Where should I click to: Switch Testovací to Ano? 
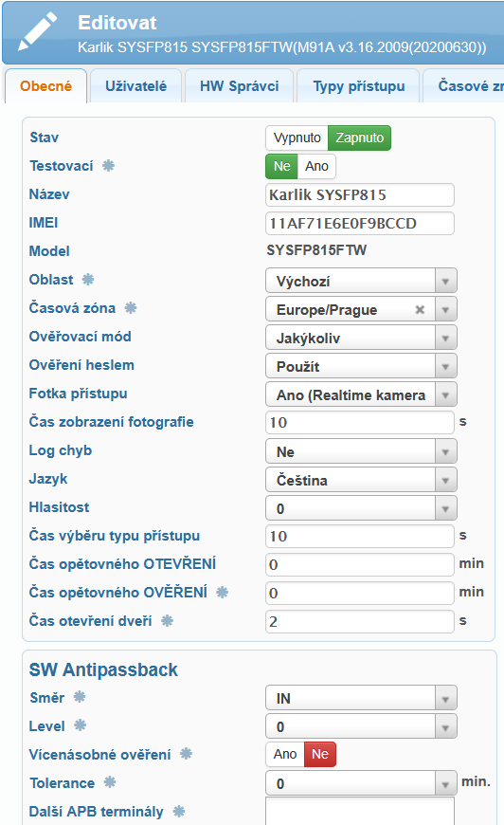pos(316,166)
